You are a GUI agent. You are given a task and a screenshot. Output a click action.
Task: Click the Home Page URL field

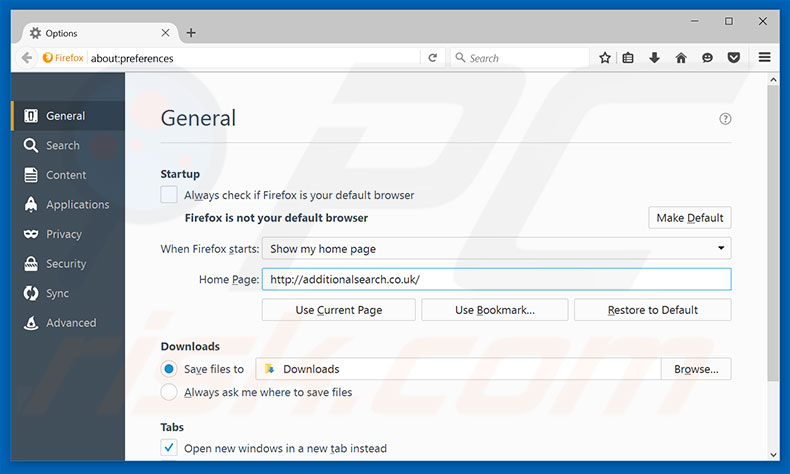coord(496,279)
